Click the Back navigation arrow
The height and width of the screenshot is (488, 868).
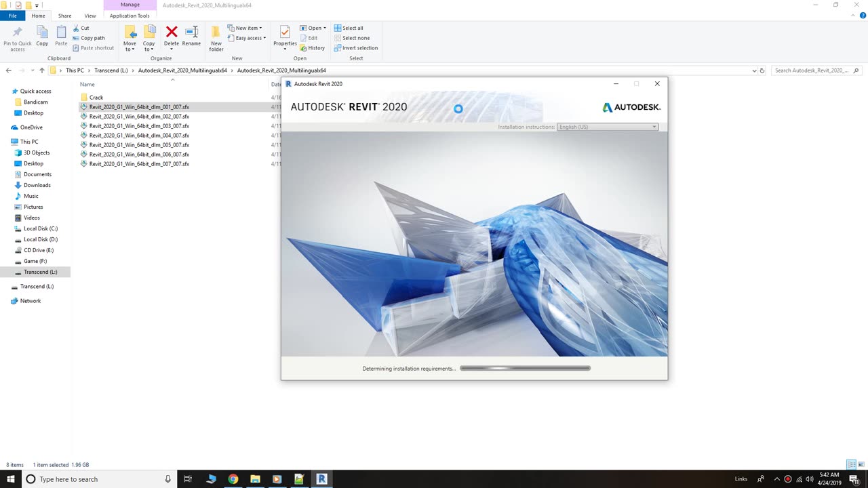[8, 70]
